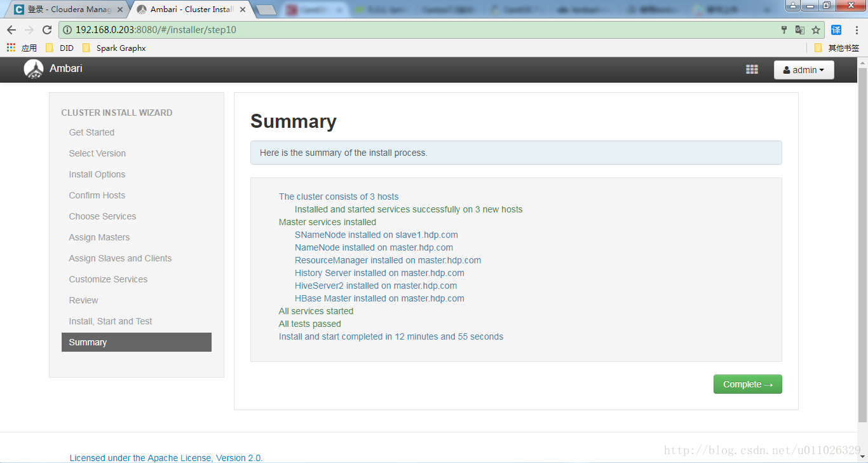Click the site info icon in the address bar
Screen dimensions: 868x463
tap(67, 30)
